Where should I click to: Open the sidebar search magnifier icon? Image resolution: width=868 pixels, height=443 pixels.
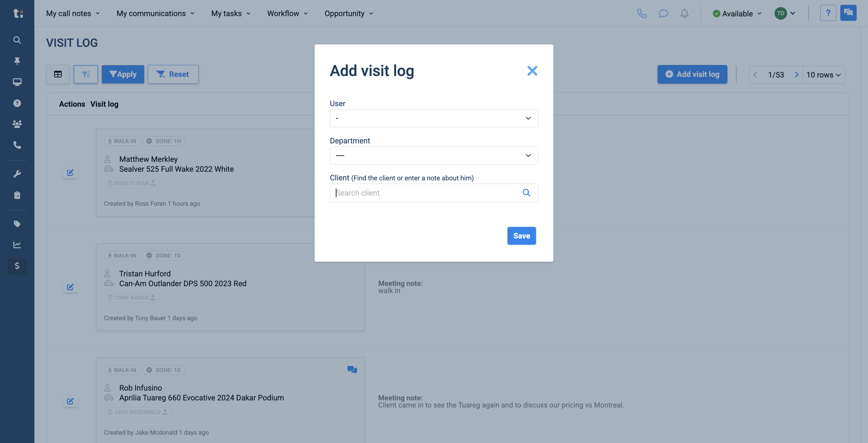[x=17, y=40]
